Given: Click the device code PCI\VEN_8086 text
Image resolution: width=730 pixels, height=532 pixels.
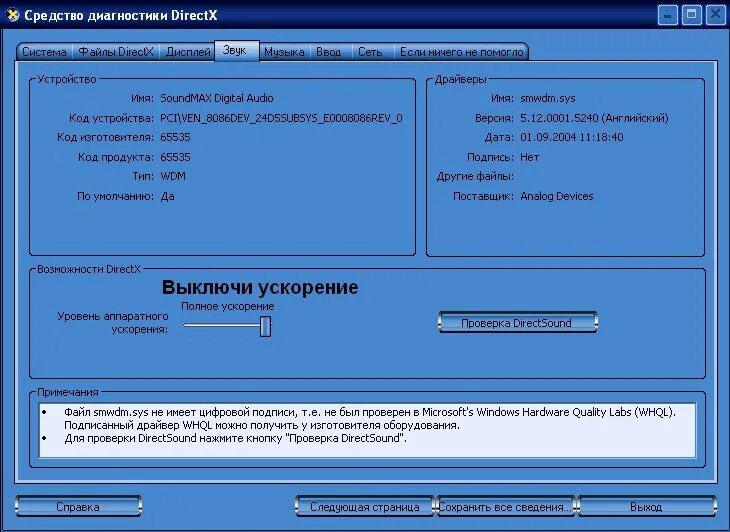Looking at the screenshot, I should coord(281,118).
